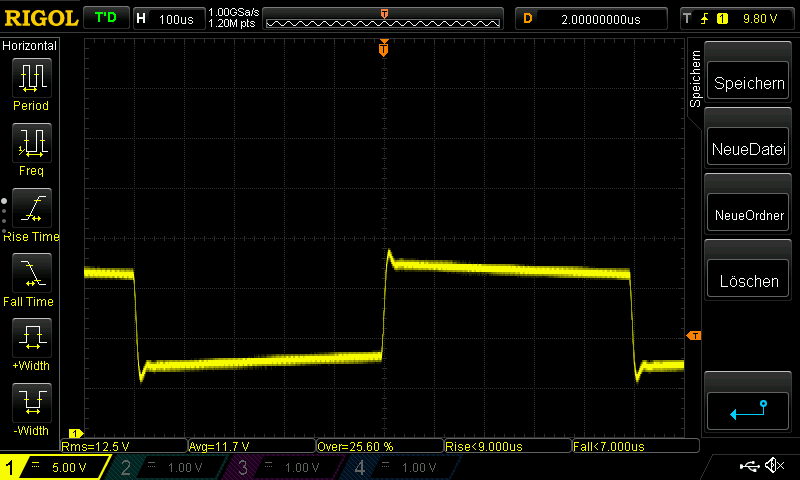The image size is (800, 480).
Task: Select the NeueOrdner menu item
Action: pyautogui.click(x=749, y=216)
